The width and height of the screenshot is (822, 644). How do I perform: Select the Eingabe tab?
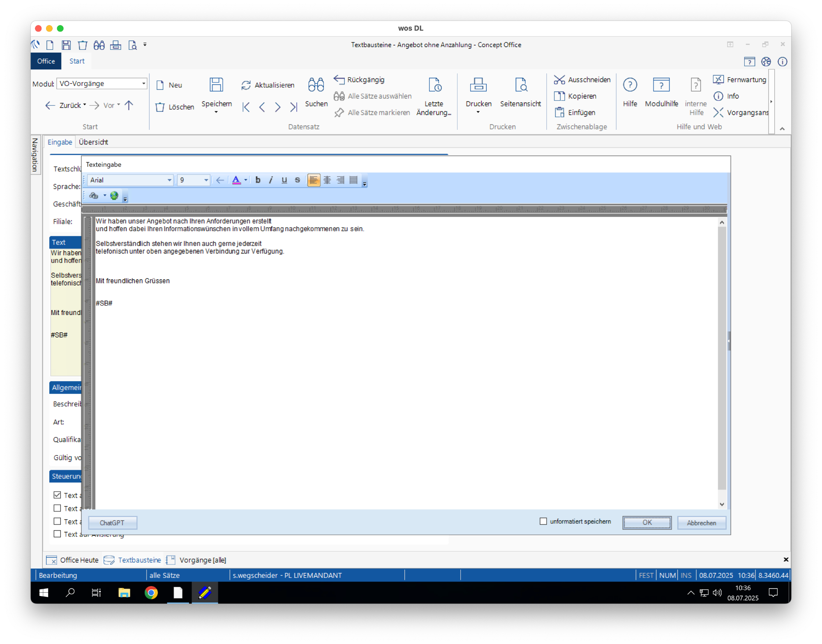[60, 142]
